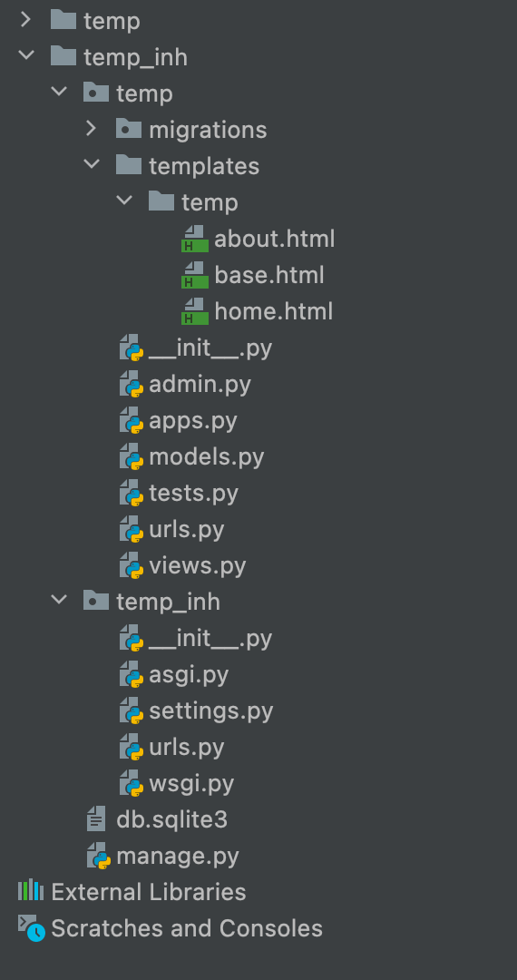Select the about.html file name
517x980 pixels.
tap(275, 239)
